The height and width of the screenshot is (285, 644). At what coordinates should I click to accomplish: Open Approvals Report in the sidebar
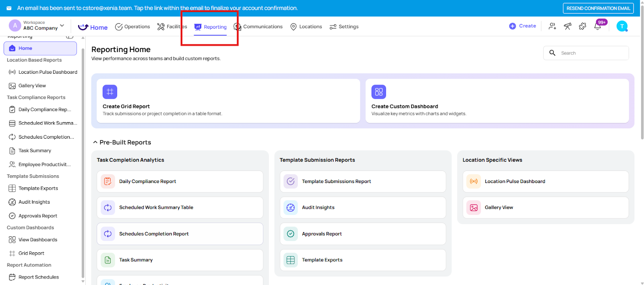coord(37,216)
